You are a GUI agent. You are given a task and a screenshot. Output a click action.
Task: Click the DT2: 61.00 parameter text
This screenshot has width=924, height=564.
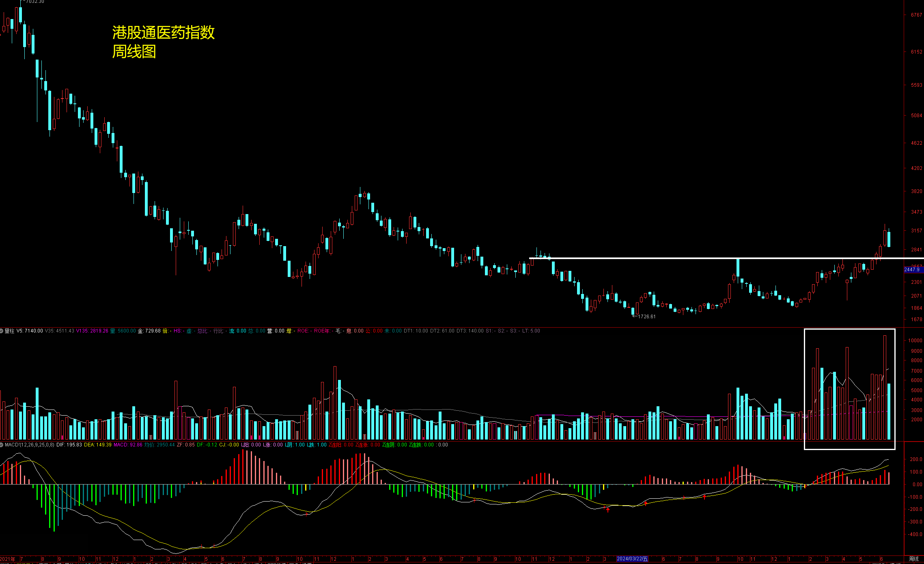point(442,331)
